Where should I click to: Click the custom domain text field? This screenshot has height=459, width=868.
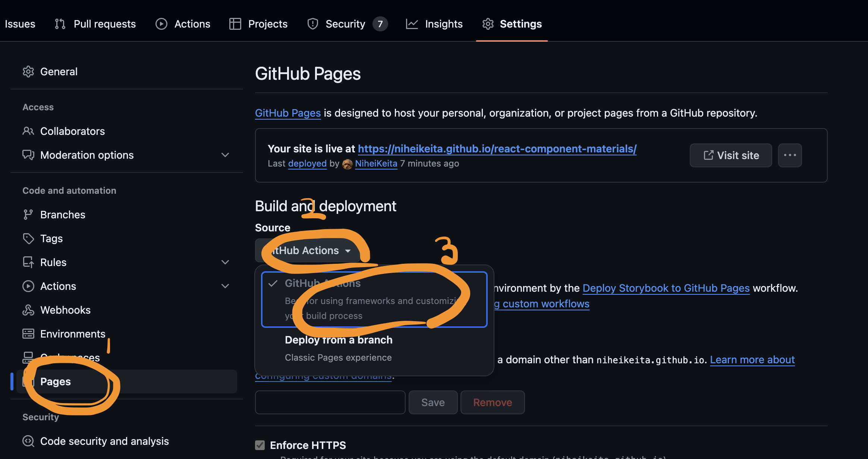pos(330,402)
